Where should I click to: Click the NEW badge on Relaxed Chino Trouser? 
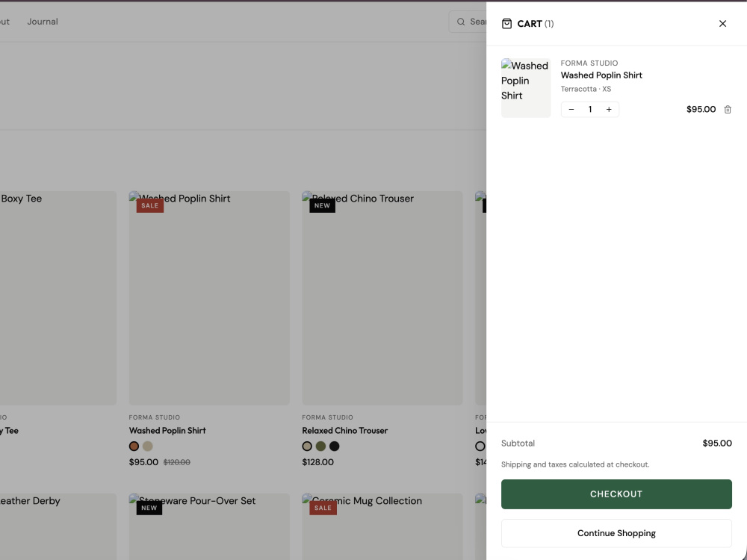pyautogui.click(x=322, y=206)
